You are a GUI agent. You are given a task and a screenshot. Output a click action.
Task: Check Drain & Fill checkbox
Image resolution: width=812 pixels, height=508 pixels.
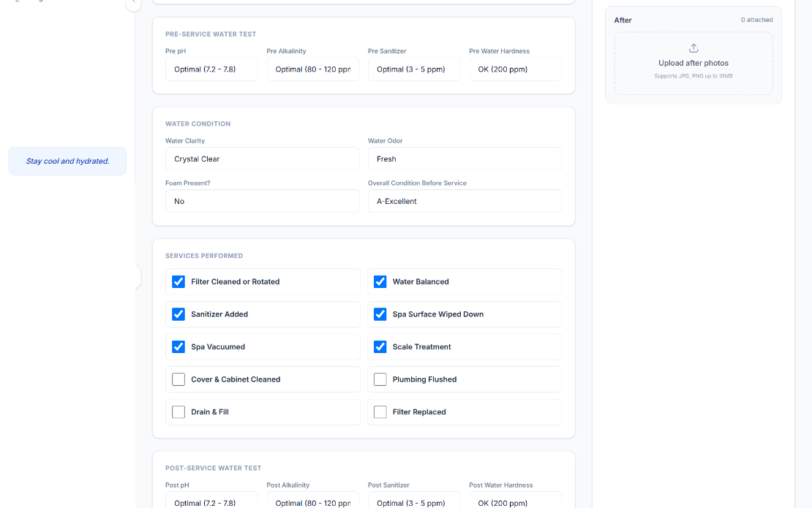178,412
